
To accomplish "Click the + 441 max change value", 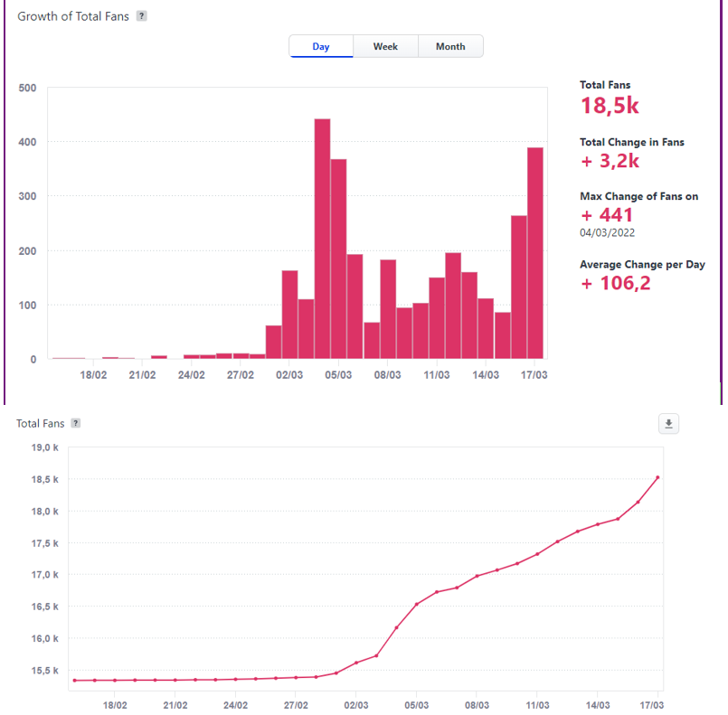I will click(606, 215).
